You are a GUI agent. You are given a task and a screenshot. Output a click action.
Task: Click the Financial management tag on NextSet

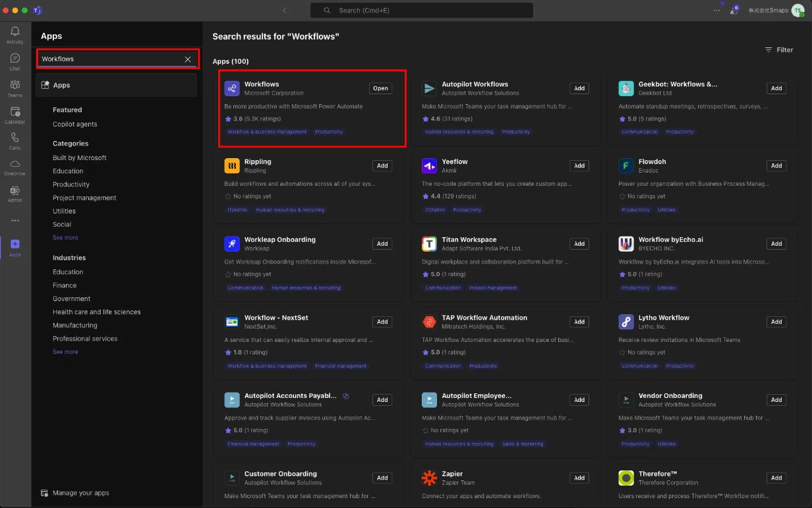(341, 366)
